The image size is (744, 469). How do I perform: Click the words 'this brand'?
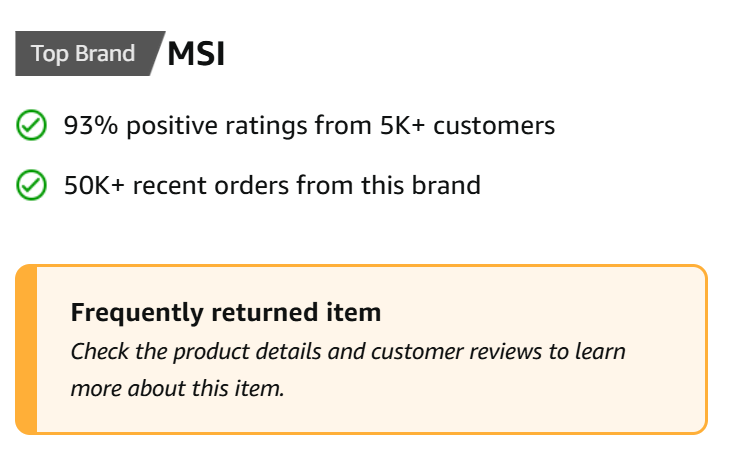[x=421, y=185]
